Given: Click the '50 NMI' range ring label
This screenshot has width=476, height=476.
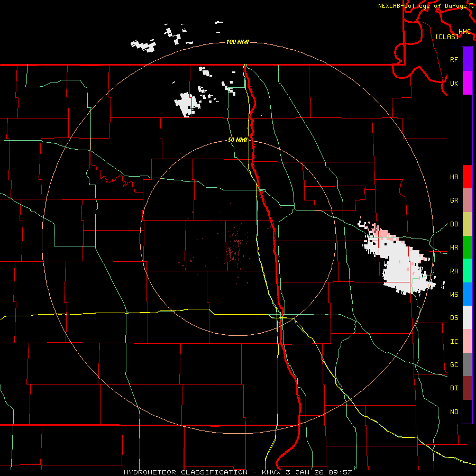Looking at the screenshot, I should (x=237, y=140).
